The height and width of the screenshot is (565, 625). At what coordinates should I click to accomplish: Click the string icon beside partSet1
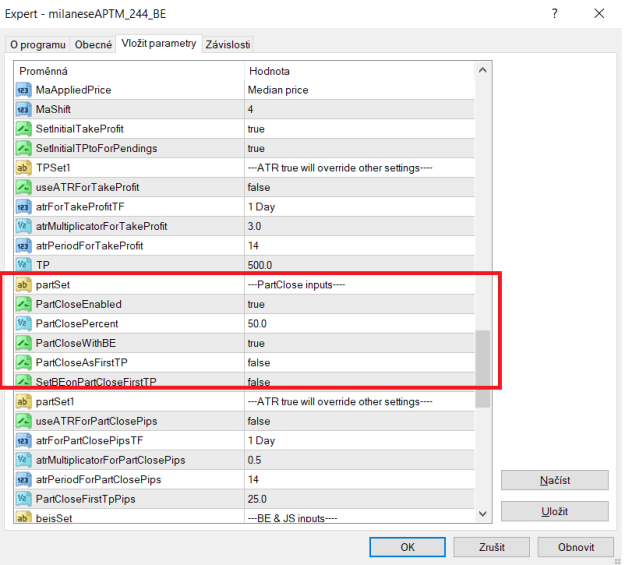23,402
